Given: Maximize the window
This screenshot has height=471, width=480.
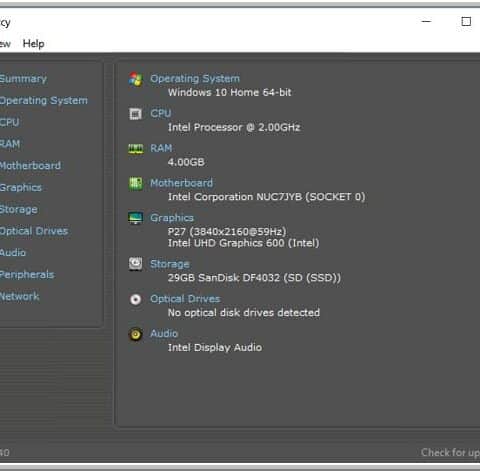Looking at the screenshot, I should (x=466, y=22).
